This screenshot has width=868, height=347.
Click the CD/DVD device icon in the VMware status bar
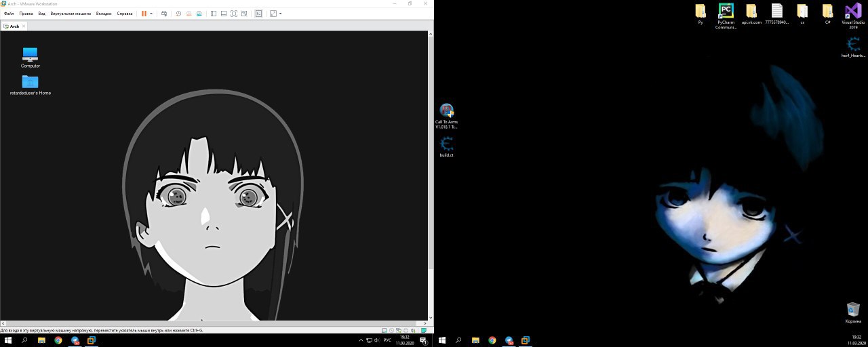pyautogui.click(x=392, y=330)
